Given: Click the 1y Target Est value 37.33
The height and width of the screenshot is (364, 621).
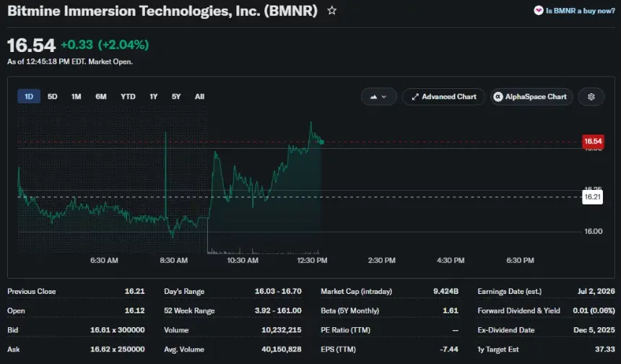Looking at the screenshot, I should tap(605, 350).
